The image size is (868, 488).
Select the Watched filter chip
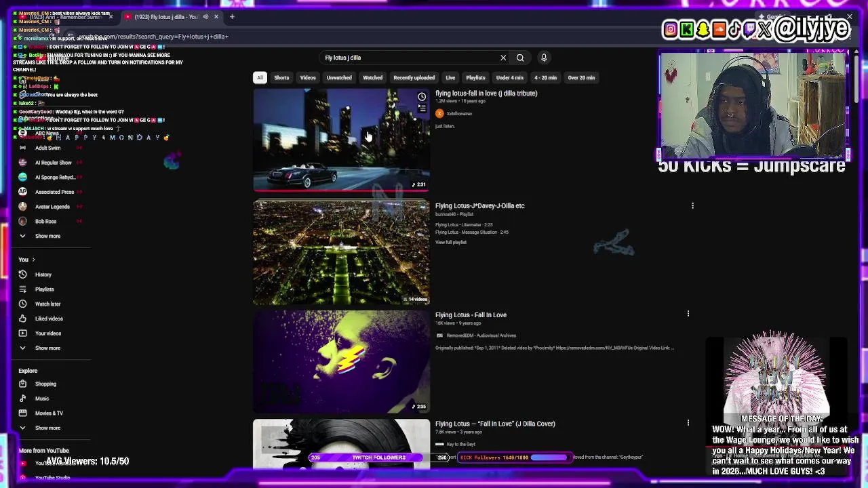click(x=372, y=78)
